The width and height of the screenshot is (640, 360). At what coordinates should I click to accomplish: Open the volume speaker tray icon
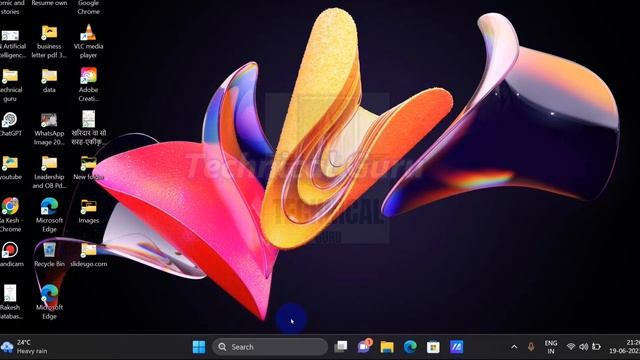583,347
